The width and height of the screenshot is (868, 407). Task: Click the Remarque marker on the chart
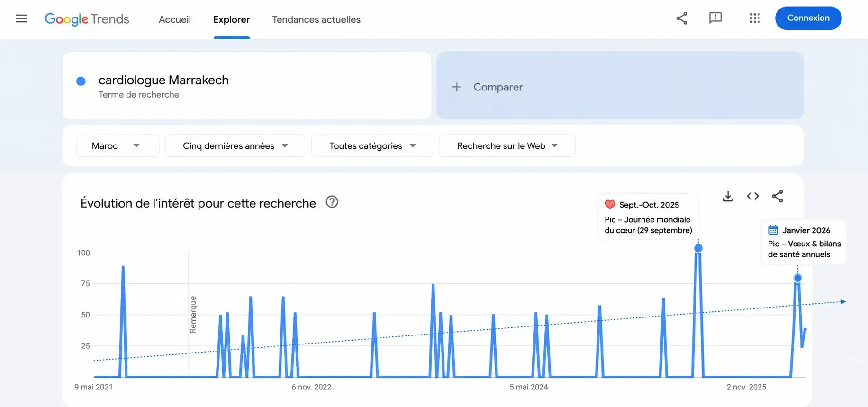[x=193, y=315]
